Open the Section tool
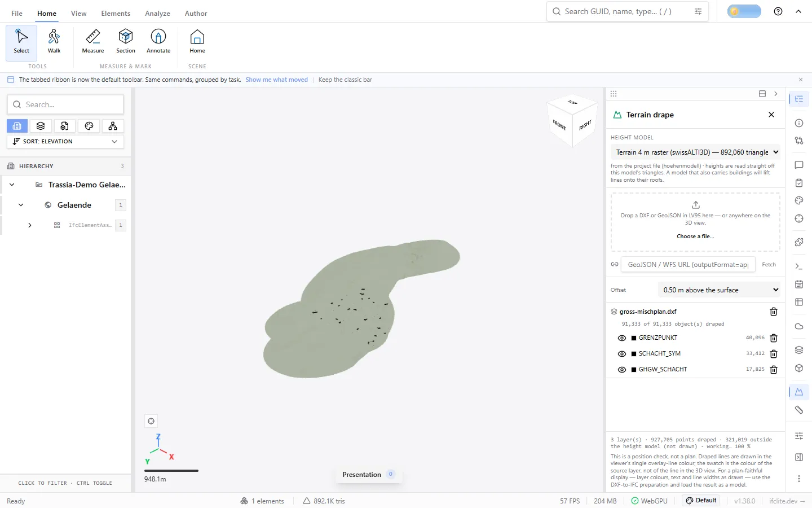Screen dimensions: 812x508 126,42
